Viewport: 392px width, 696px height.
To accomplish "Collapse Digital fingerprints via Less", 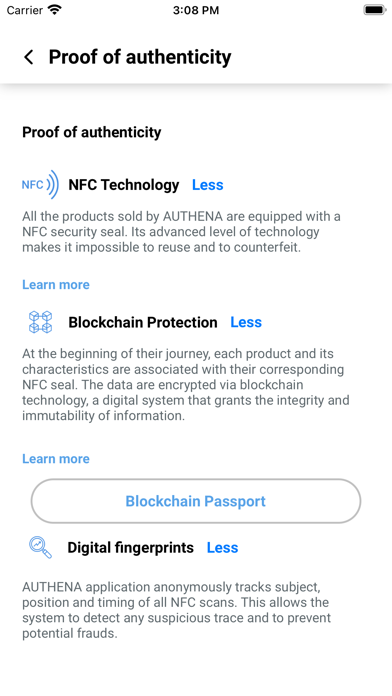I will 222,548.
